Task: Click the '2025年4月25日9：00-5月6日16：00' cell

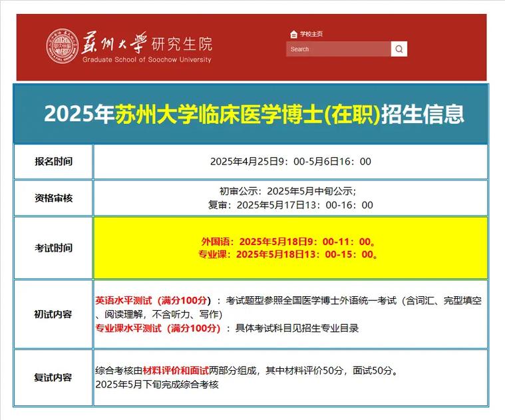Action: 291,161
